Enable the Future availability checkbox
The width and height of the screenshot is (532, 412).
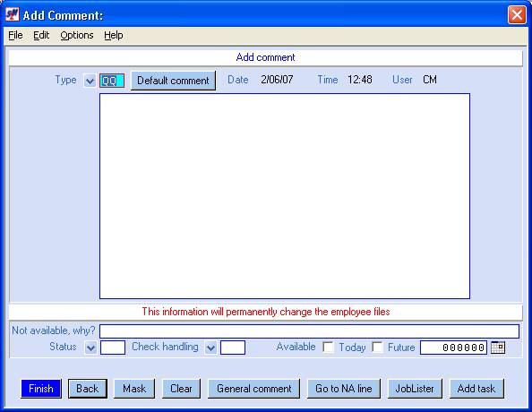[x=377, y=347]
